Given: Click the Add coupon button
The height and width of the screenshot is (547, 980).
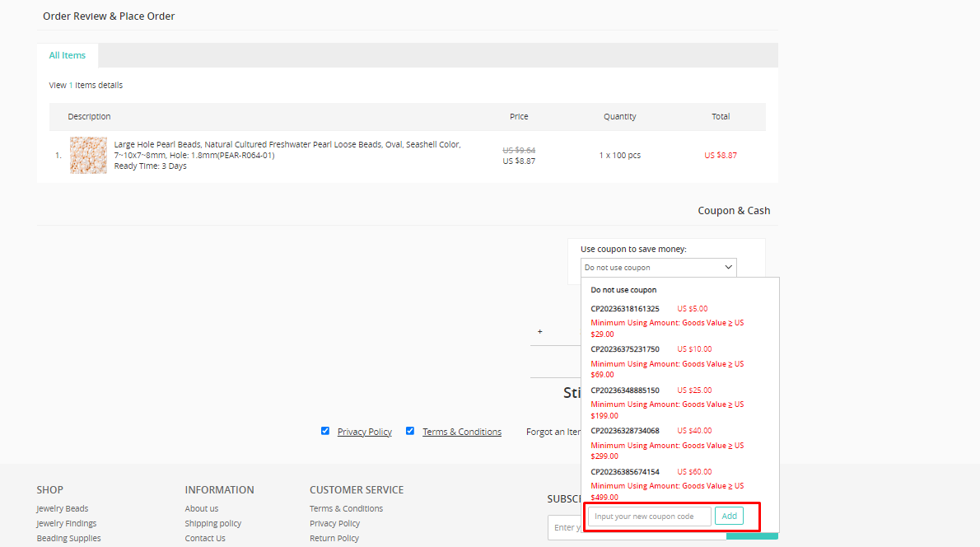Looking at the screenshot, I should pos(729,516).
